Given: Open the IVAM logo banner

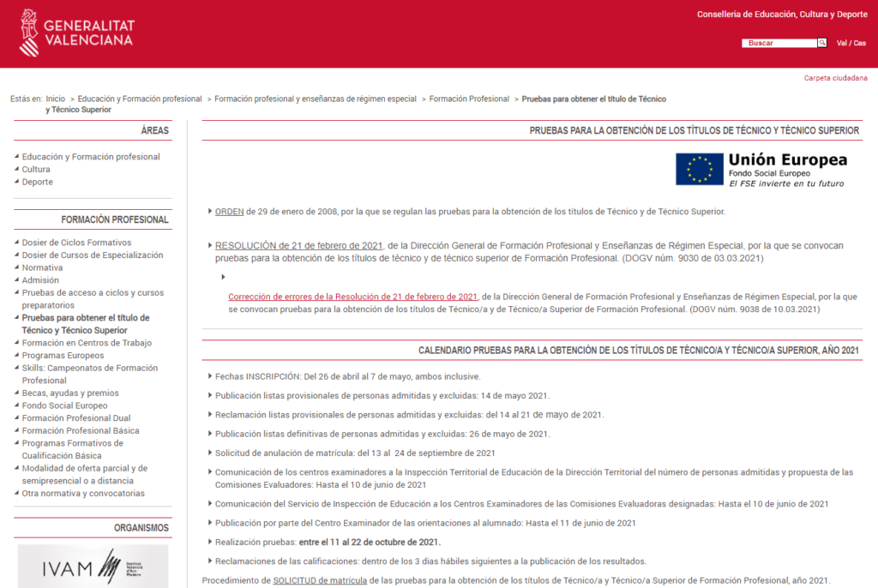Looking at the screenshot, I should click(x=93, y=566).
